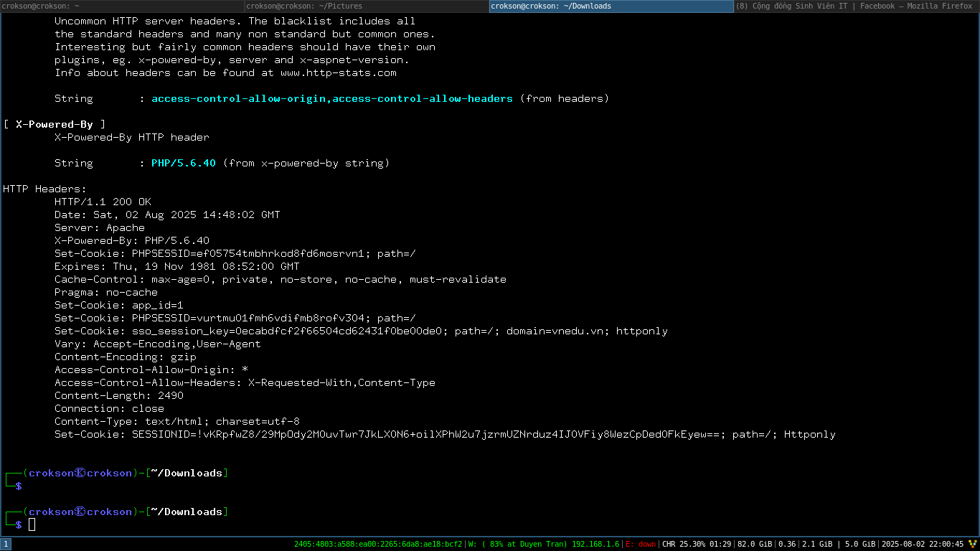The image size is (980, 551).
Task: Click the 'Content-Type: text/html; charset=utf-8' line
Action: pos(177,421)
